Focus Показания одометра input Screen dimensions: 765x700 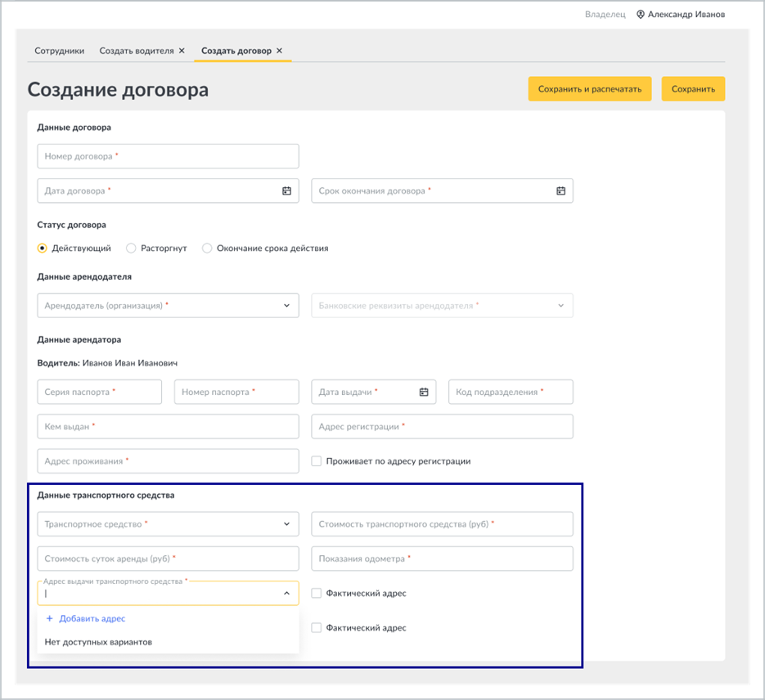[442, 559]
